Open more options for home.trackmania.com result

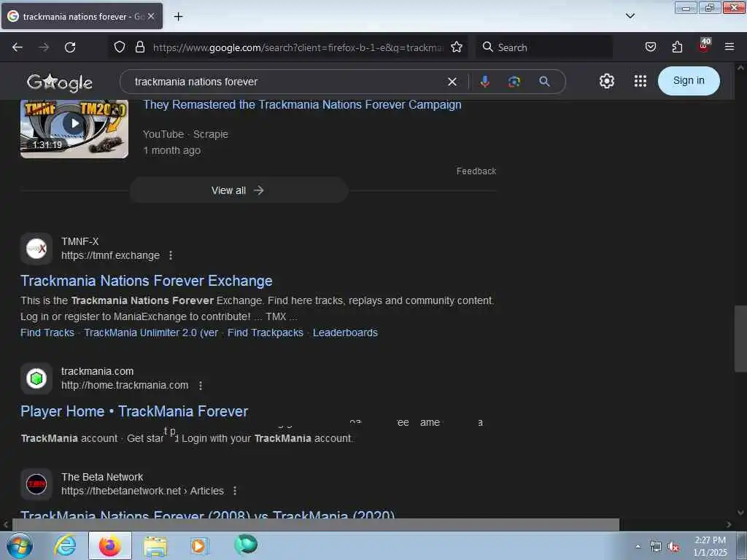pyautogui.click(x=201, y=385)
